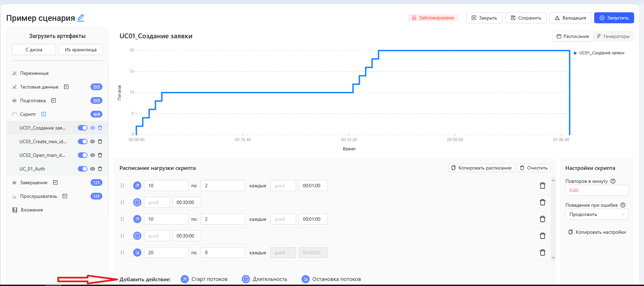
Task: Collapse the Скрипт section
Action: [x=44, y=114]
